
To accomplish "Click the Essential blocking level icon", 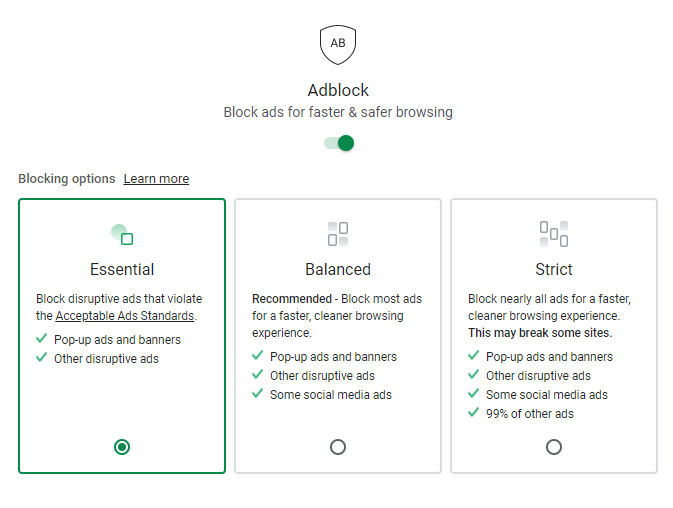I will click(122, 234).
